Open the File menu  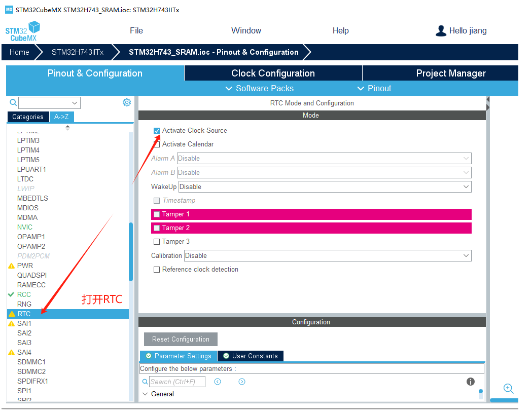(x=136, y=30)
